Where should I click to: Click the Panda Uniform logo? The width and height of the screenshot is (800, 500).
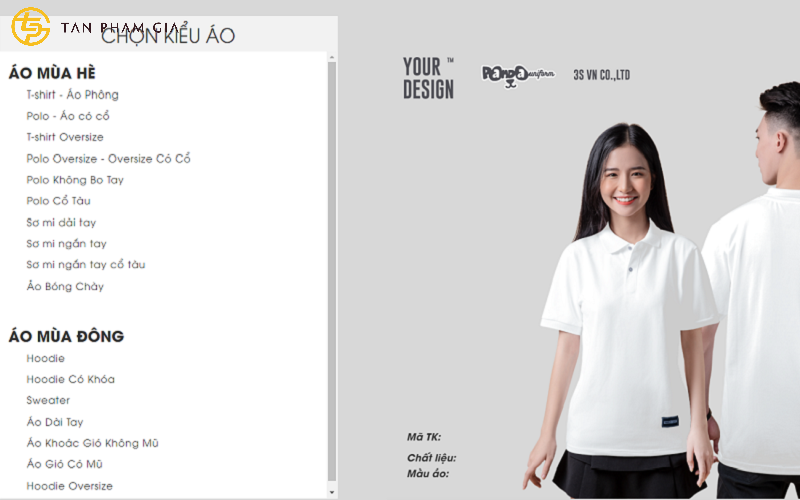[518, 75]
